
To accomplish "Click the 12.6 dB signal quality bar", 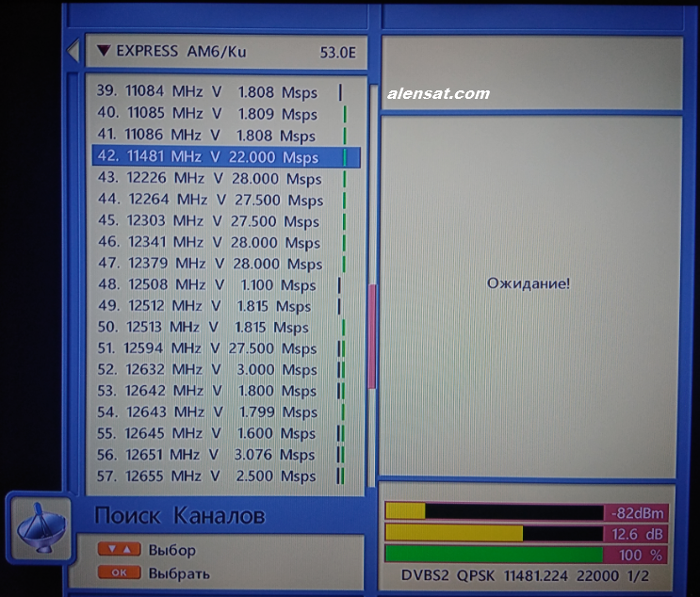I will (526, 534).
